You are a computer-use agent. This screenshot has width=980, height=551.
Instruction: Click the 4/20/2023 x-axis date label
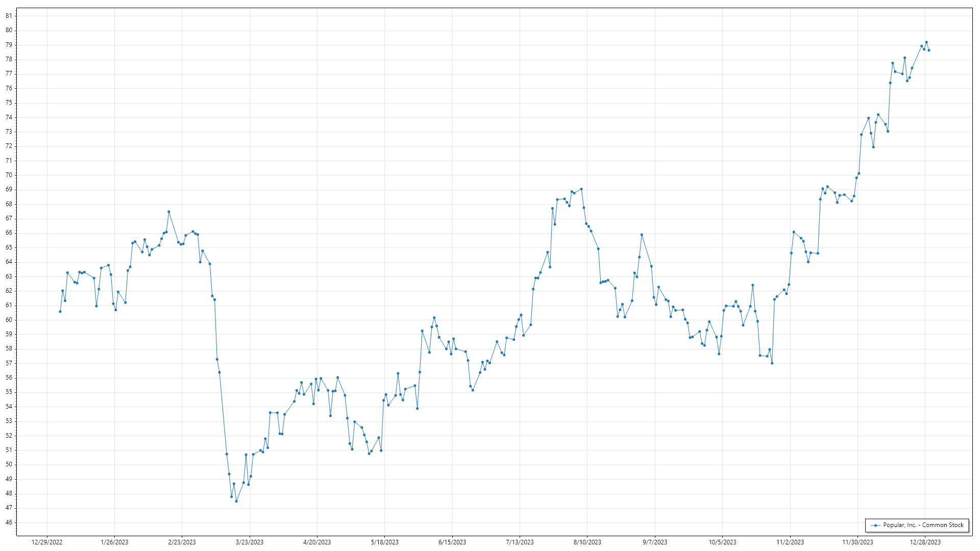(x=317, y=542)
